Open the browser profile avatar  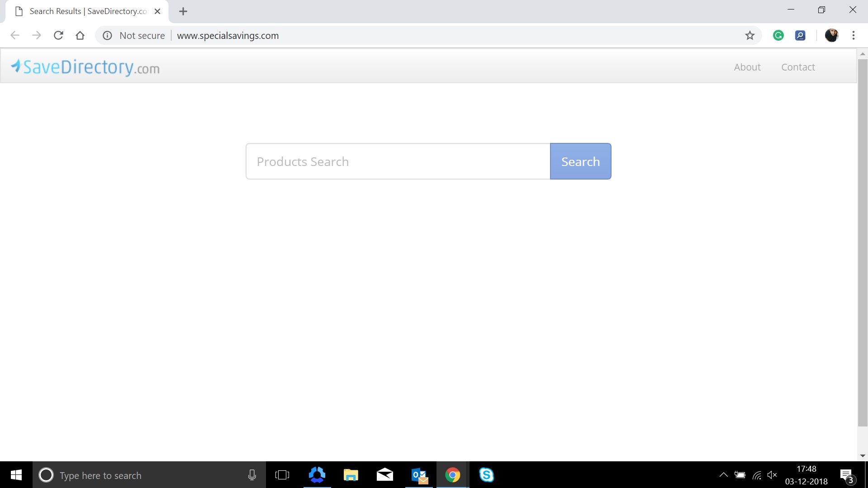tap(832, 35)
